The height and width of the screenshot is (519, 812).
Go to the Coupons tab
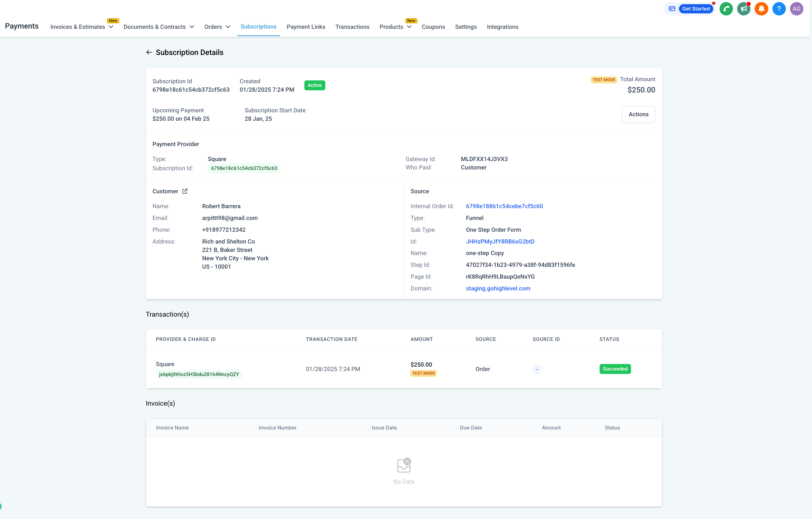pyautogui.click(x=433, y=27)
